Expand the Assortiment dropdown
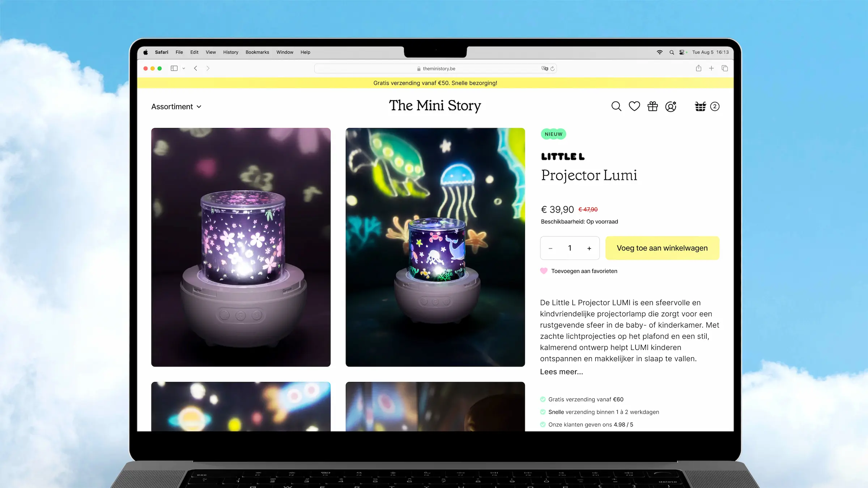The height and width of the screenshot is (488, 868). 176,107
